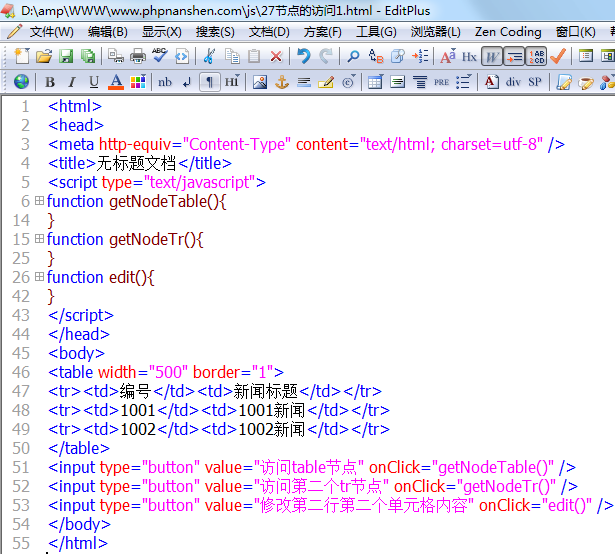Insert line break tag icon
Viewport: 615px width, 554px height.
tap(187, 82)
